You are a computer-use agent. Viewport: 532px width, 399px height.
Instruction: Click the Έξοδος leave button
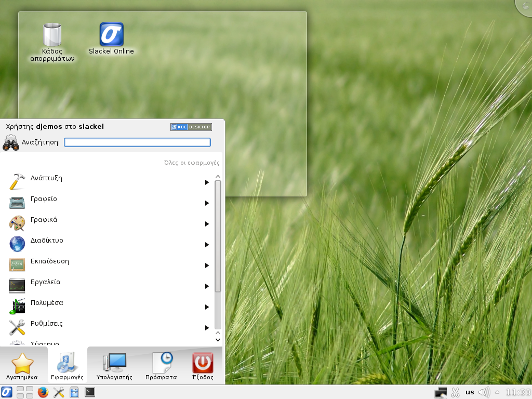[203, 366]
